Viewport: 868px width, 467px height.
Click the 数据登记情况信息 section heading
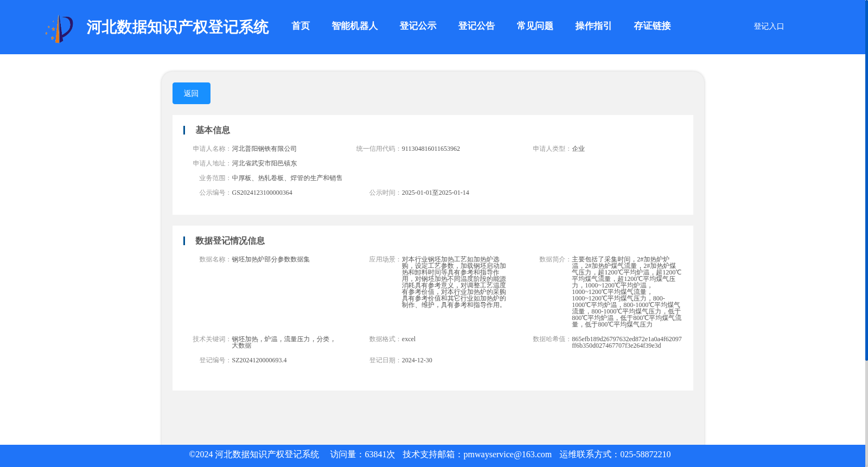click(x=230, y=241)
